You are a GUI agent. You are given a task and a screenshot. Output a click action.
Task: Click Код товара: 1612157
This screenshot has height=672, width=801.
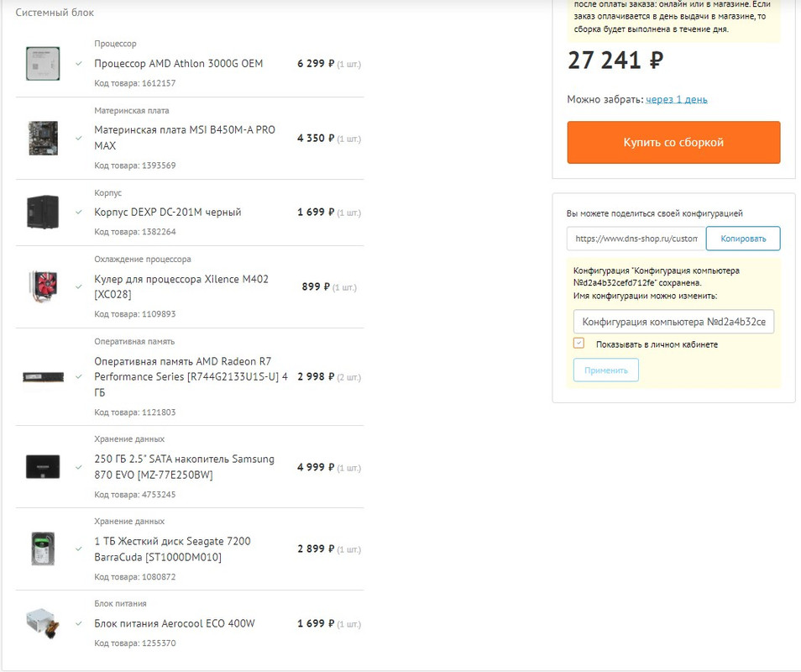tap(135, 83)
